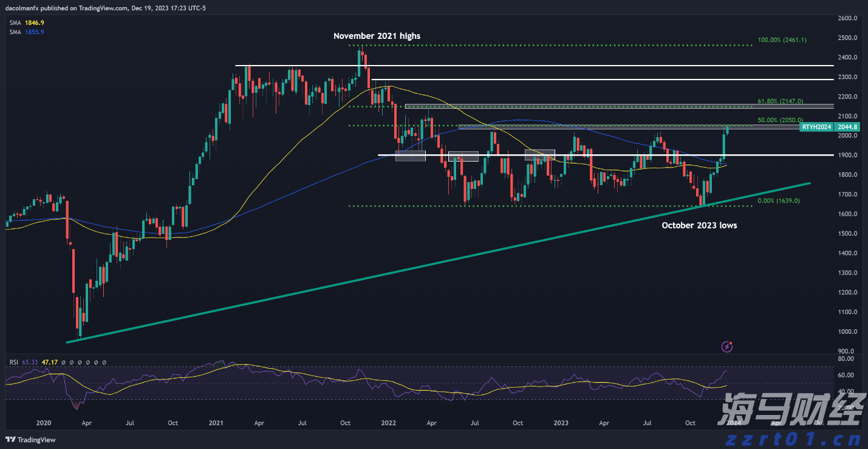Select the RTYH2024 price tag label

point(816,127)
